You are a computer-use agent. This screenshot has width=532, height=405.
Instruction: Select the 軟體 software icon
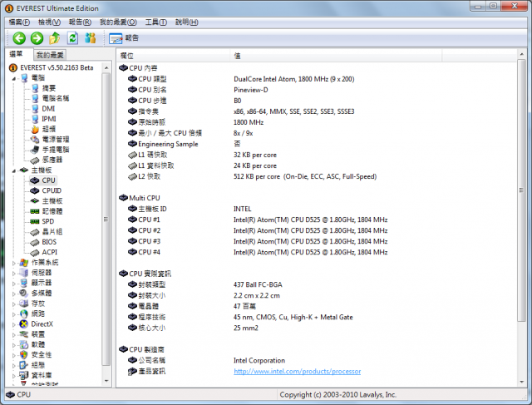tap(24, 344)
